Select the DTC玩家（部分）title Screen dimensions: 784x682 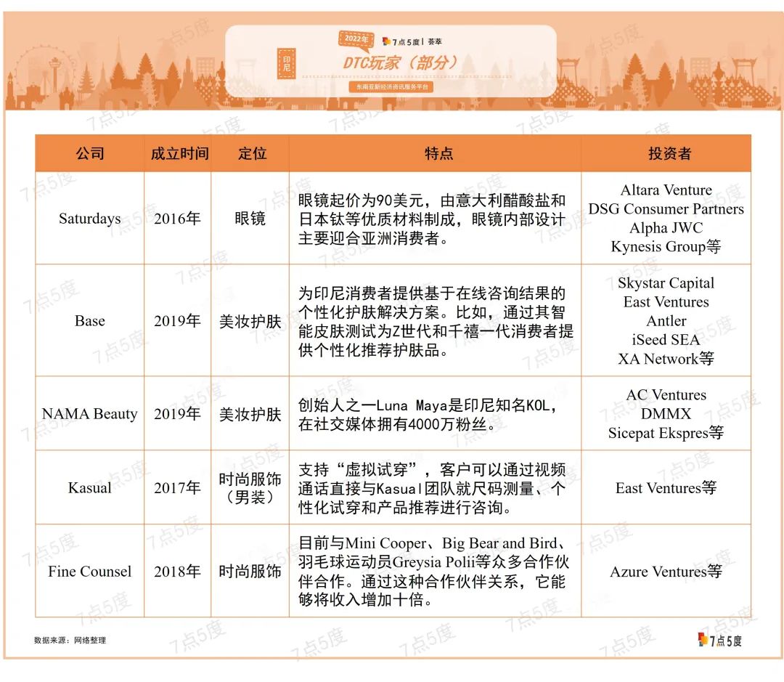tap(401, 63)
